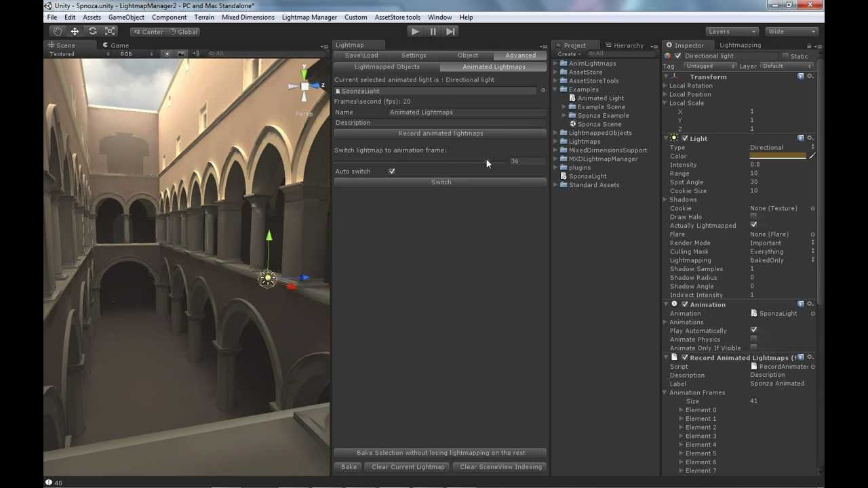Viewport: 868px width, 488px height.
Task: Switch to the Game tab
Action: 116,45
